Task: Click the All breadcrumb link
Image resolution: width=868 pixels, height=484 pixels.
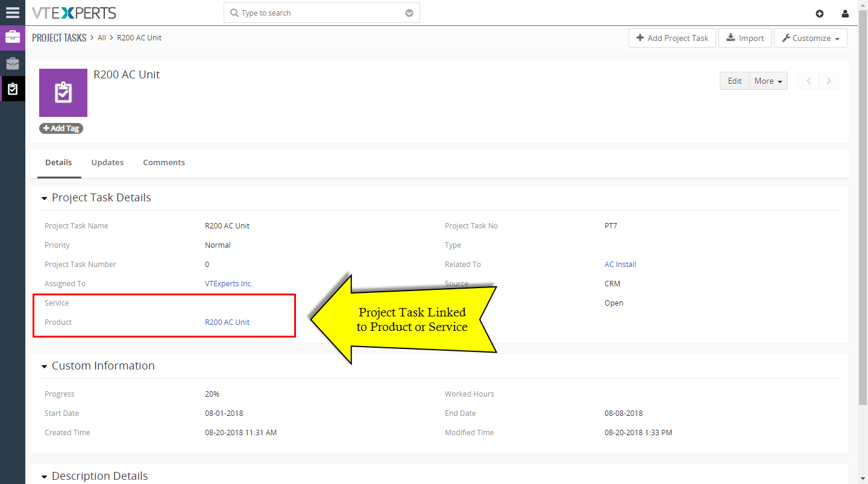Action: pos(102,37)
